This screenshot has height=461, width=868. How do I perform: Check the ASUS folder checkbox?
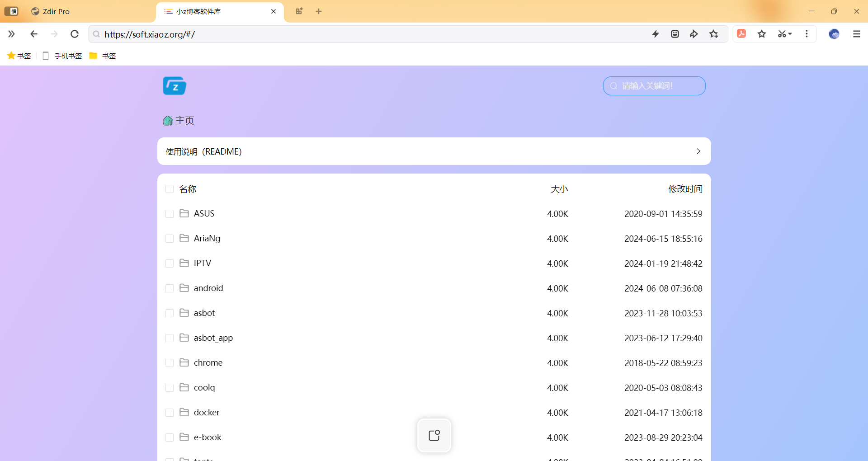tap(170, 214)
